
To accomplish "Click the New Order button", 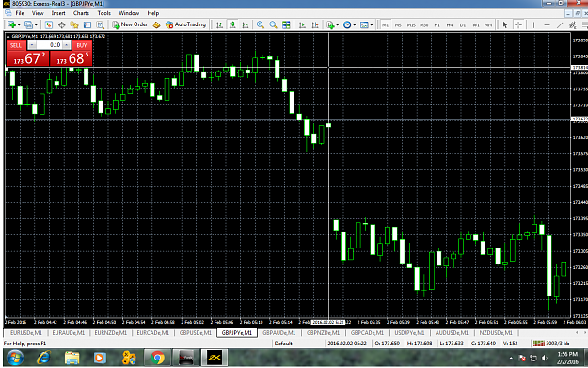I will coord(130,24).
